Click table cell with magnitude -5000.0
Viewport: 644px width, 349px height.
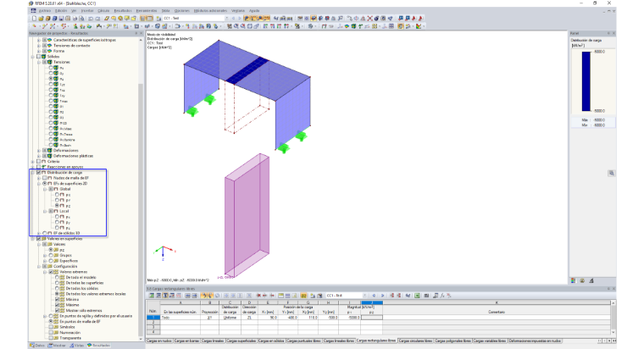[x=349, y=318]
